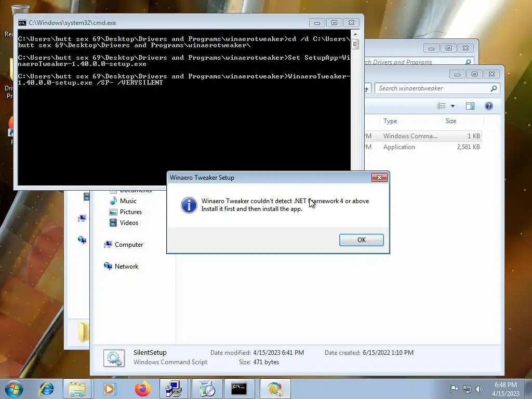The width and height of the screenshot is (532, 399).
Task: Click Size value 471 bytes
Action: point(266,362)
